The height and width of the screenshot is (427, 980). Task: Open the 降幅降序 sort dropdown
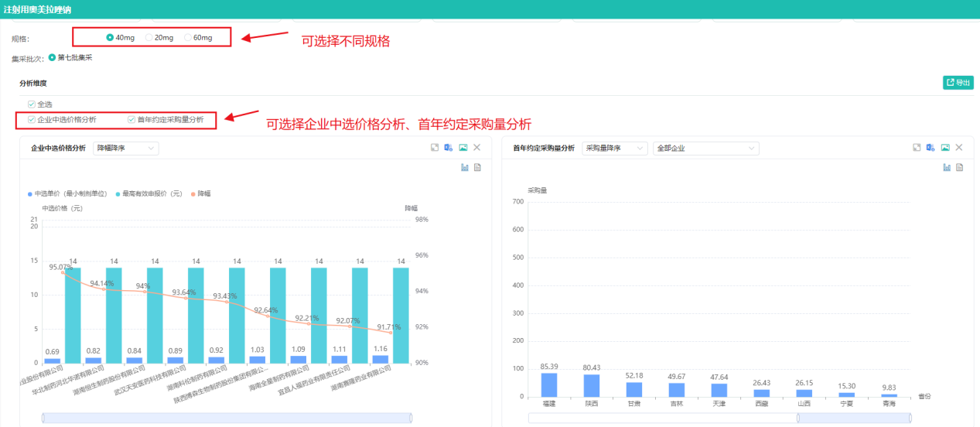coord(125,148)
